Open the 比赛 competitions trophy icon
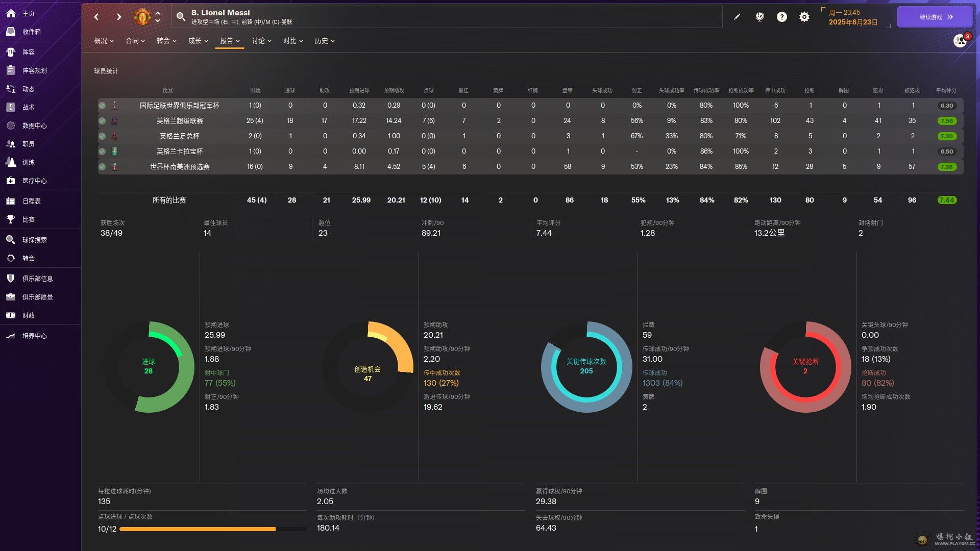Viewport: 980px width, 551px height. pyautogui.click(x=11, y=219)
